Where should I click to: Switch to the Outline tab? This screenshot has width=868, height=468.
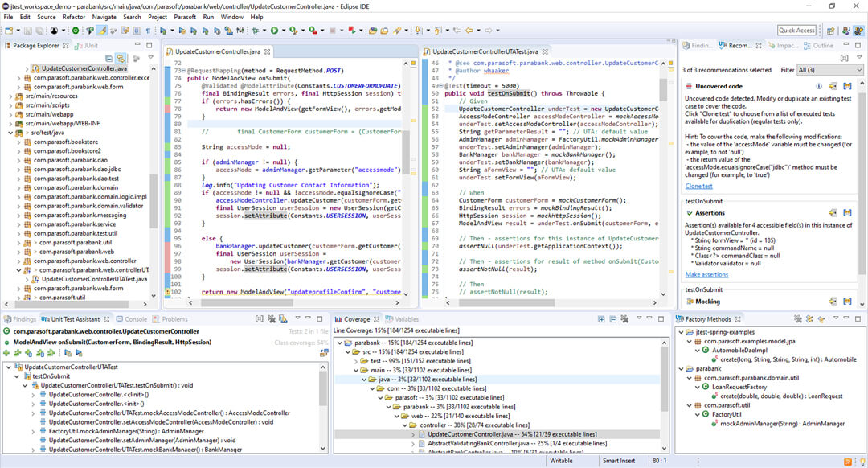[819, 45]
